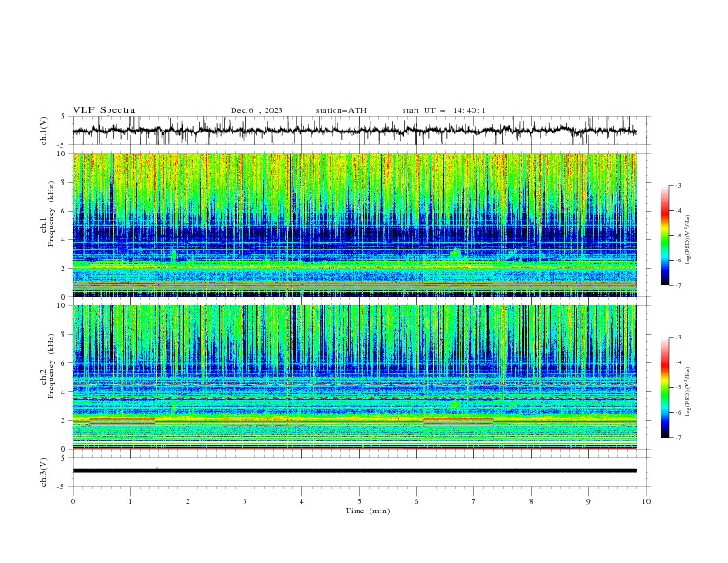Image resolution: width=728 pixels, height=563 pixels.
Task: Click the date text "Dec.6 , 2023"
Action: 256,110
